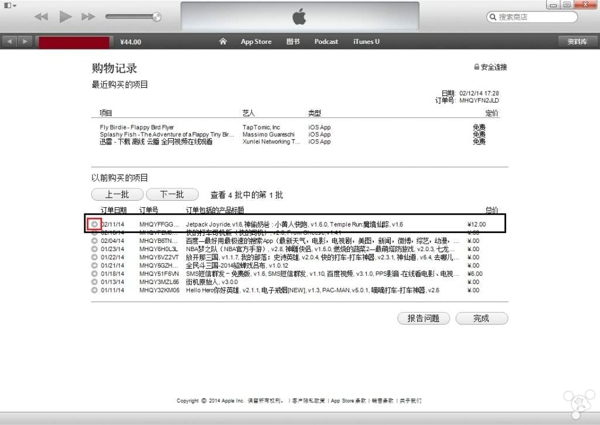
Task: Open the iTunes U tab
Action: tap(366, 41)
